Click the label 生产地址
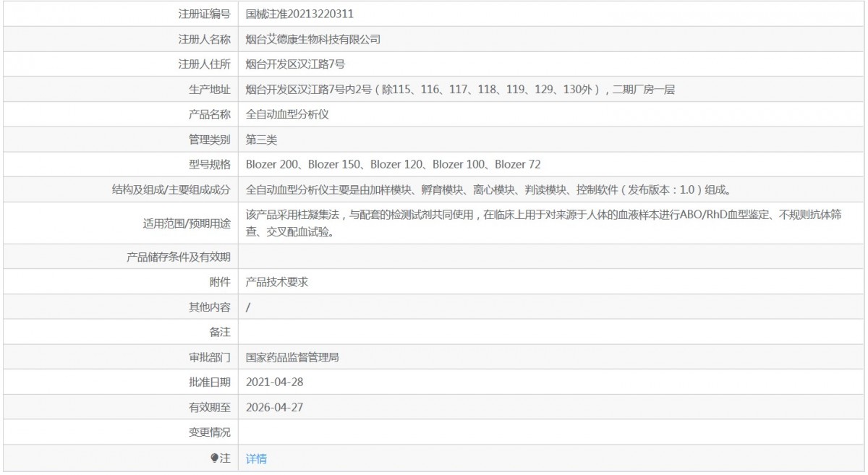868x475 pixels. click(210, 90)
